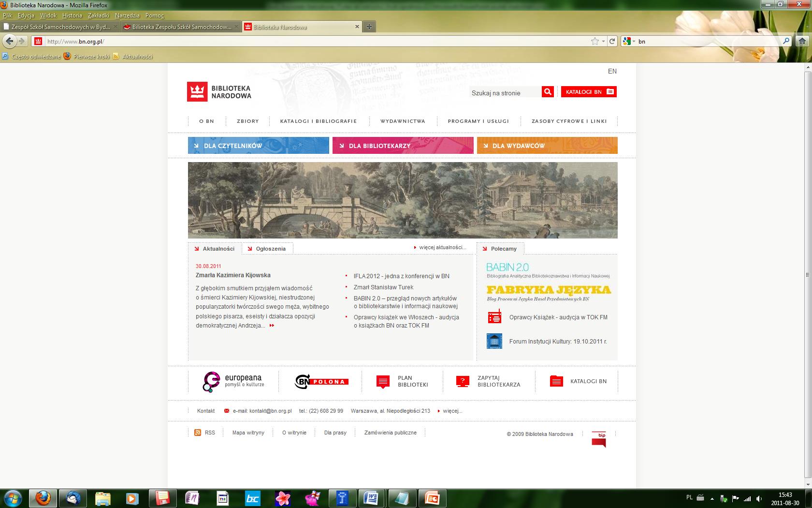812x508 pixels.
Task: Open the Zmarła Kazimiera Kijowska headline
Action: point(233,275)
